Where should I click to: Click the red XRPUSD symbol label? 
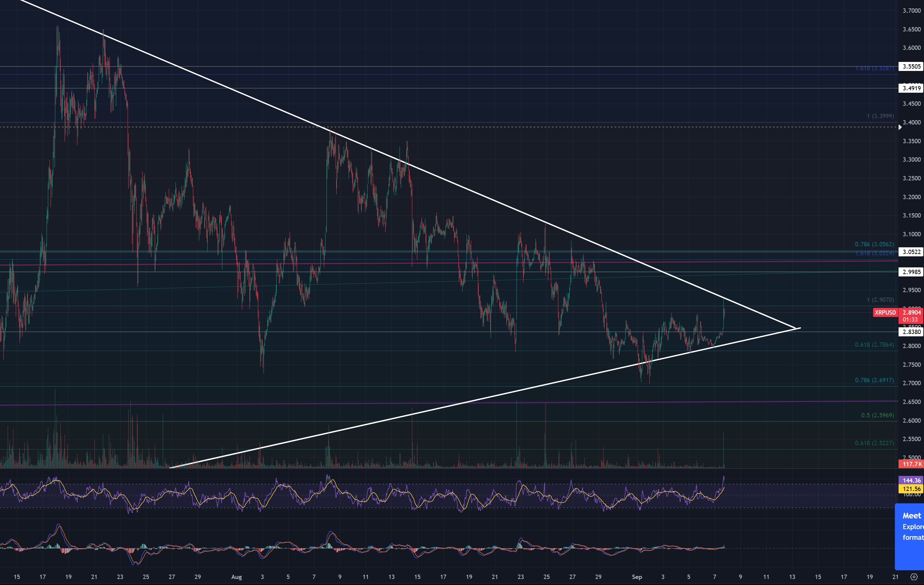click(885, 313)
